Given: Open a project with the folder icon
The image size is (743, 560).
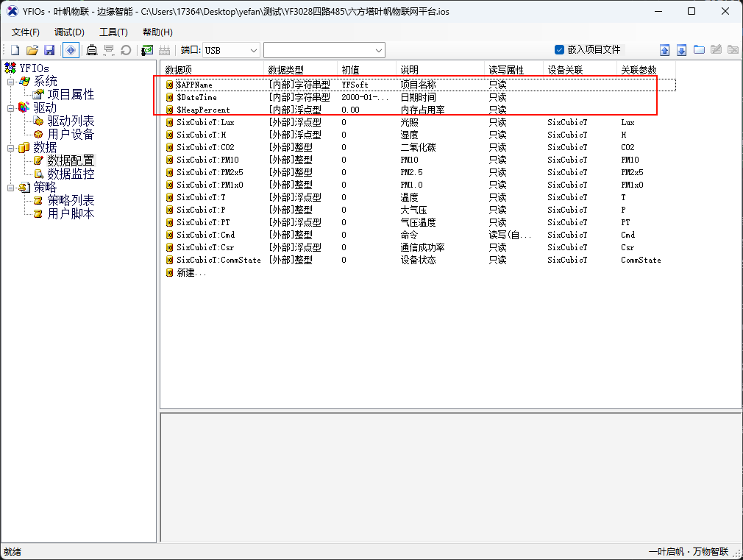Looking at the screenshot, I should point(32,50).
